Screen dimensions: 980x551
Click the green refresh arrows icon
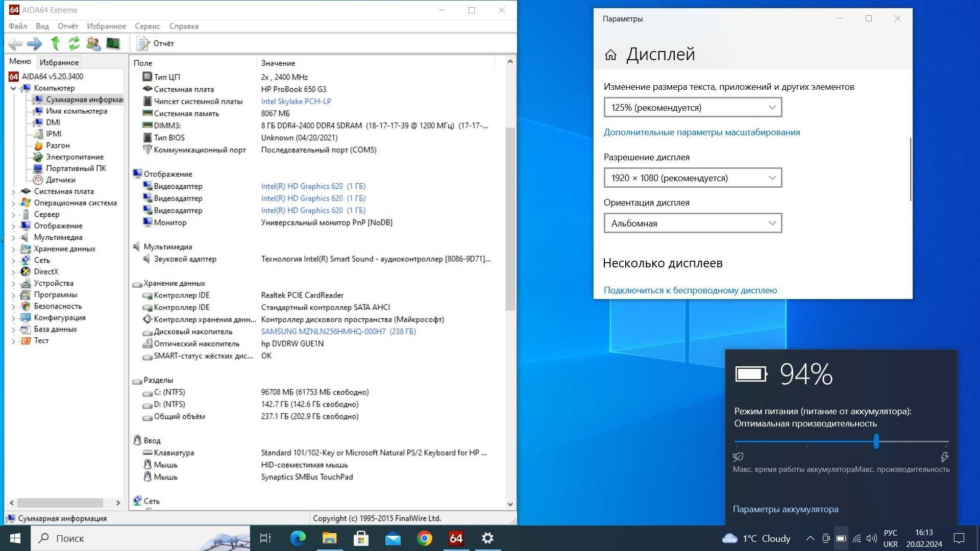tap(74, 43)
